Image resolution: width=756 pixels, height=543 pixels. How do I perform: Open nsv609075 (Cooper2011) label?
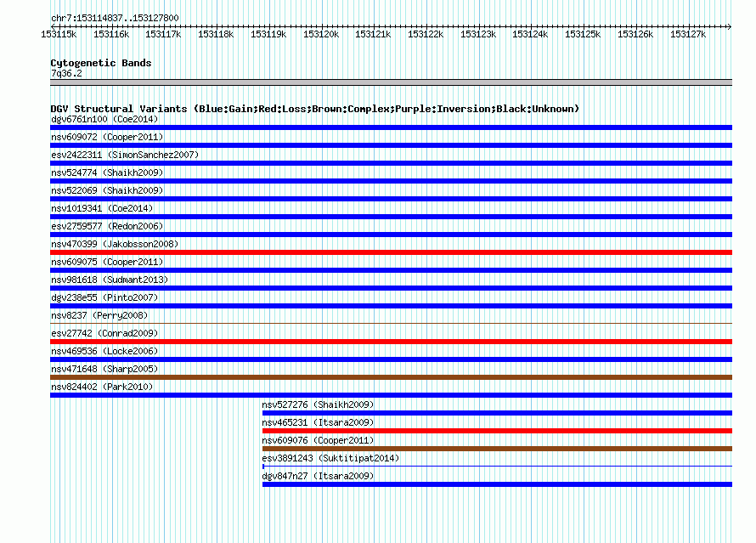pyautogui.click(x=107, y=262)
